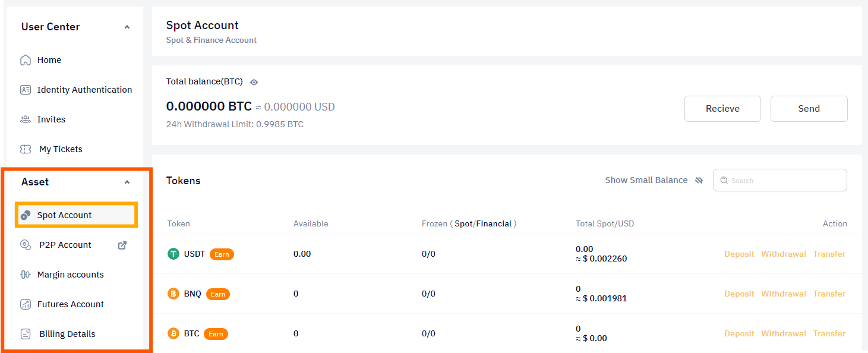Click the Recieve button
This screenshot has height=353, width=868.
click(x=722, y=109)
